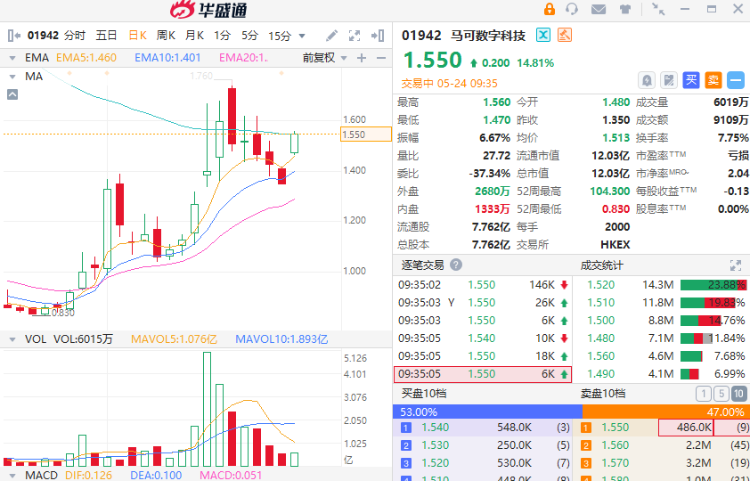
Task: Click the 01942 stock code in chart toolbar
Action: pos(43,35)
